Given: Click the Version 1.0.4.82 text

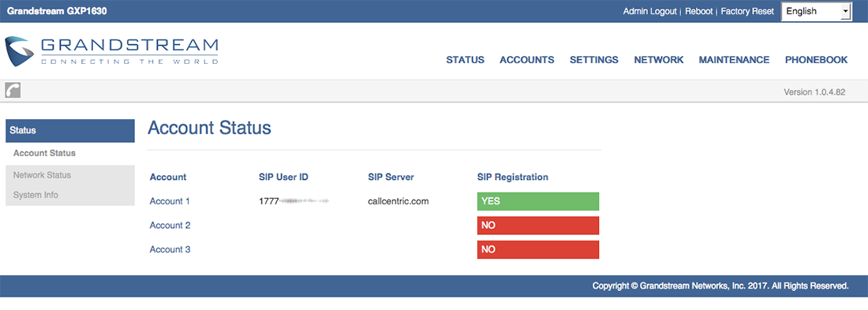Looking at the screenshot, I should click(814, 92).
